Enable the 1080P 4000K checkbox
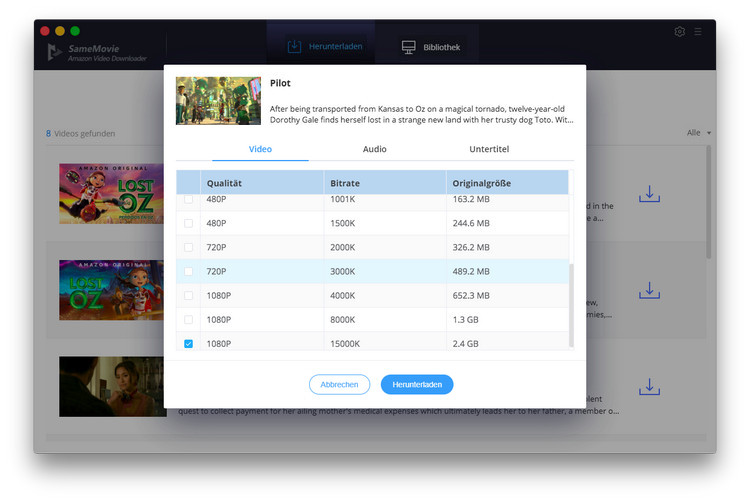Screen dimensions: 750x502 click(188, 295)
